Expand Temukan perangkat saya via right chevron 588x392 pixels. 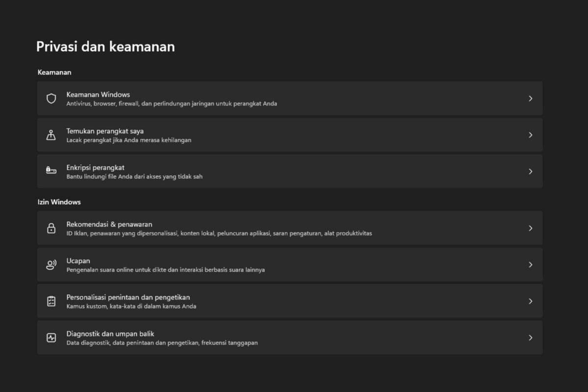point(530,135)
